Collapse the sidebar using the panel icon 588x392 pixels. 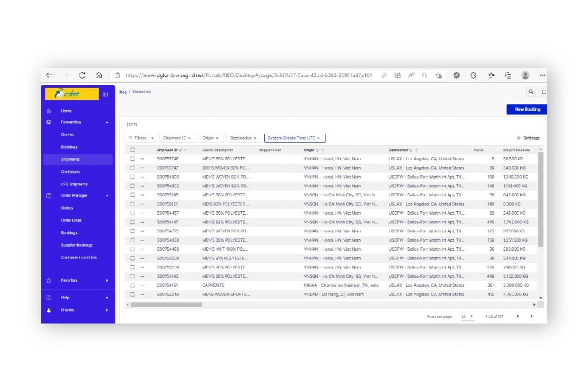coord(105,94)
